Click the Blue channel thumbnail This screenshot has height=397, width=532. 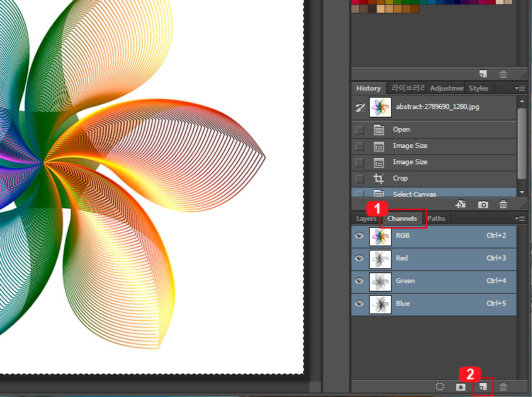tap(380, 304)
